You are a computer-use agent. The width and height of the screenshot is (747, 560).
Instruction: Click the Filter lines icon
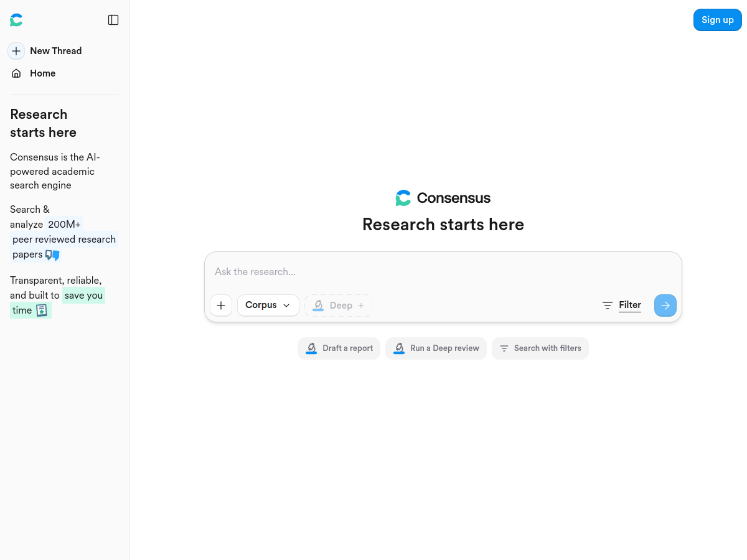coord(608,306)
